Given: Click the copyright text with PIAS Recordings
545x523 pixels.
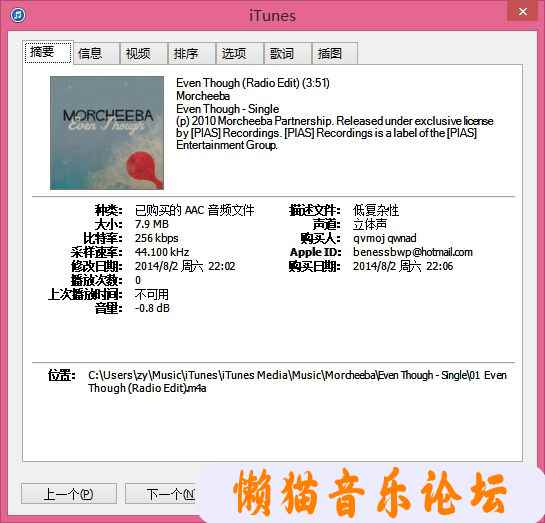Looking at the screenshot, I should [x=334, y=133].
